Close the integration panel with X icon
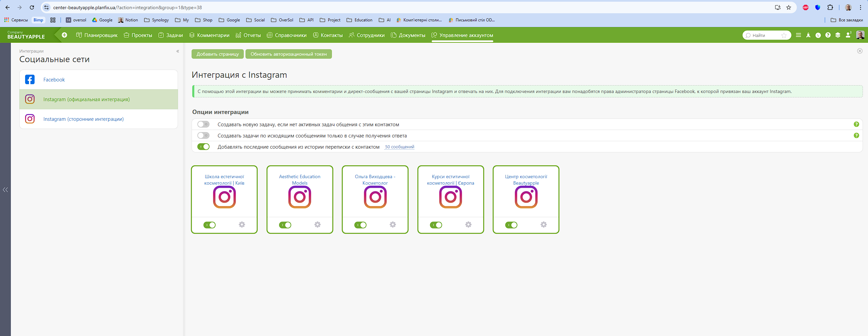This screenshot has width=868, height=336. click(x=860, y=51)
